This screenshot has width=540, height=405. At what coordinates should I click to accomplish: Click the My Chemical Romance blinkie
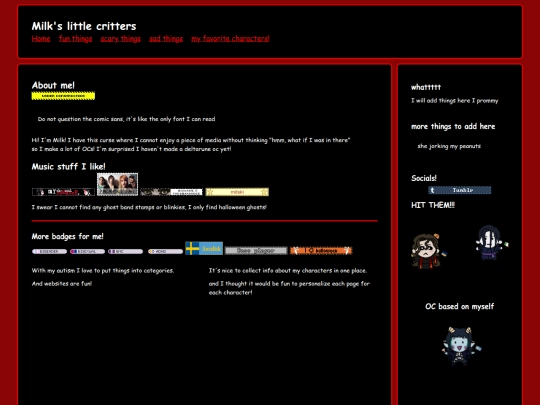point(63,192)
